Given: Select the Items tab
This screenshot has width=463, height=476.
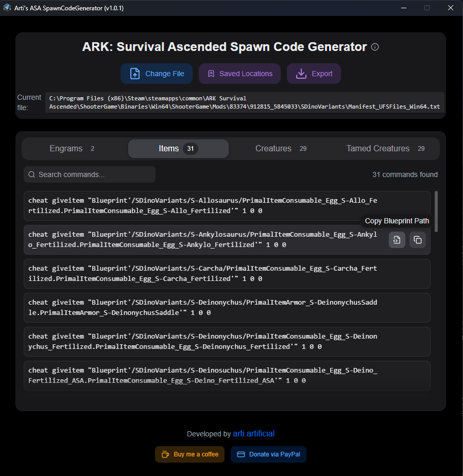Looking at the screenshot, I should (178, 149).
